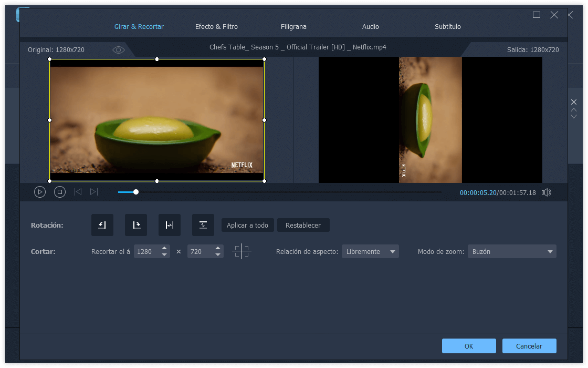Flip the video horizontally

click(x=170, y=225)
